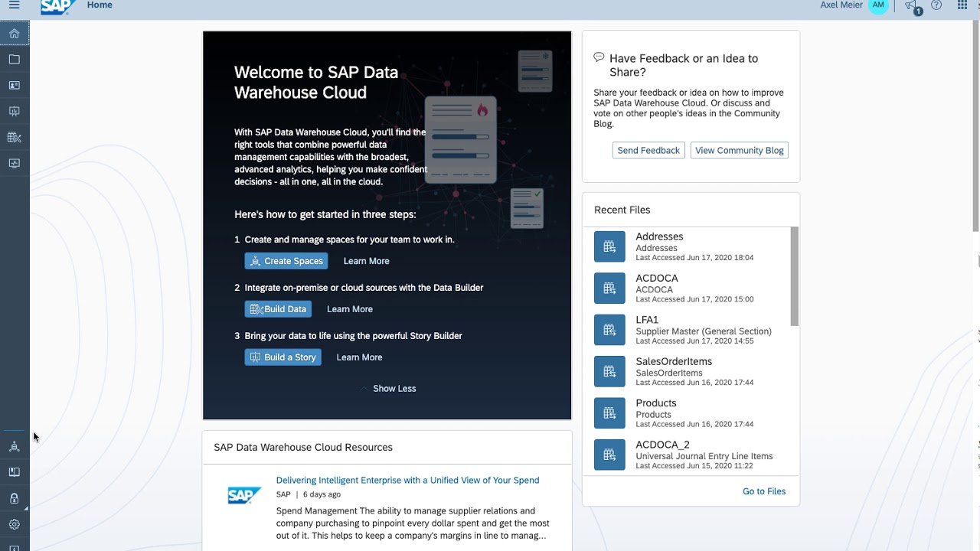
Task: Open the Files folder icon in sidebar
Action: tap(14, 59)
